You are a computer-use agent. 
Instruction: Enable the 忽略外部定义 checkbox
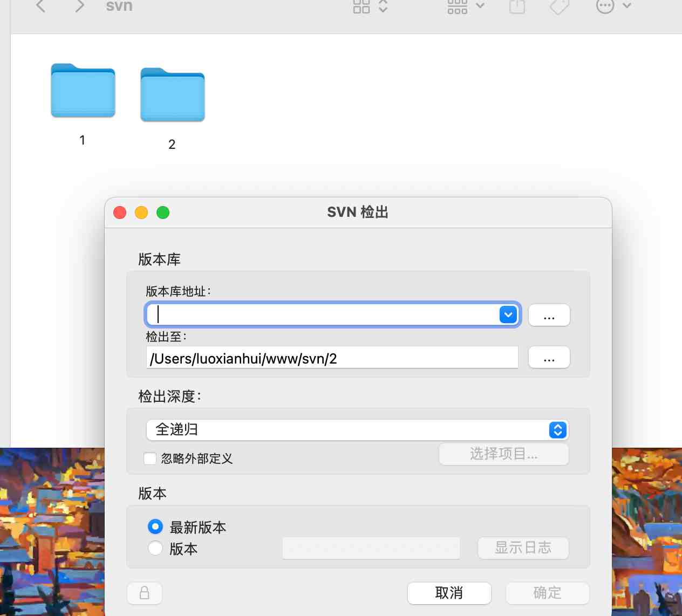[x=151, y=458]
